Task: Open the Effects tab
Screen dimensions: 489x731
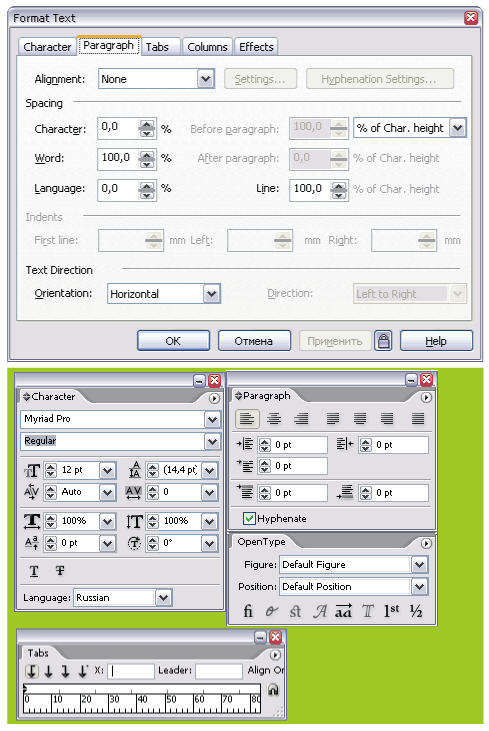Action: 256,47
